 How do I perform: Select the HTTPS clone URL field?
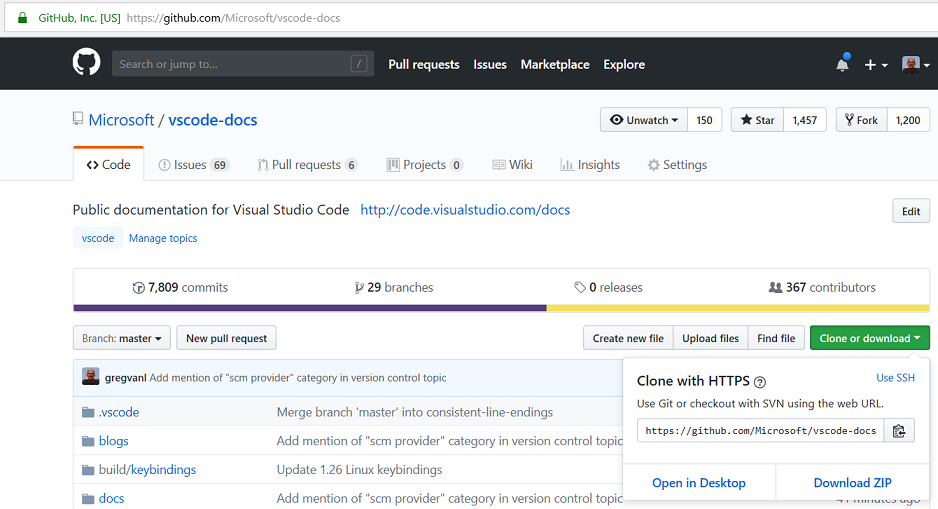pos(760,431)
